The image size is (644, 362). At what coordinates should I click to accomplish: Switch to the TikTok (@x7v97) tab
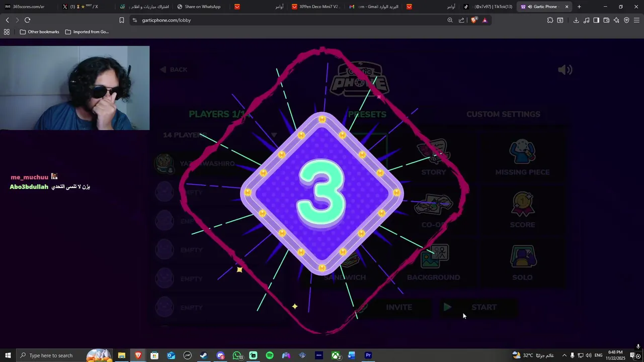click(x=488, y=7)
